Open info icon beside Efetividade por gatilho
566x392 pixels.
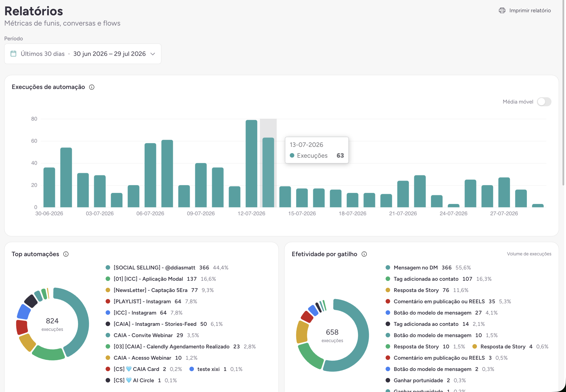[364, 254]
